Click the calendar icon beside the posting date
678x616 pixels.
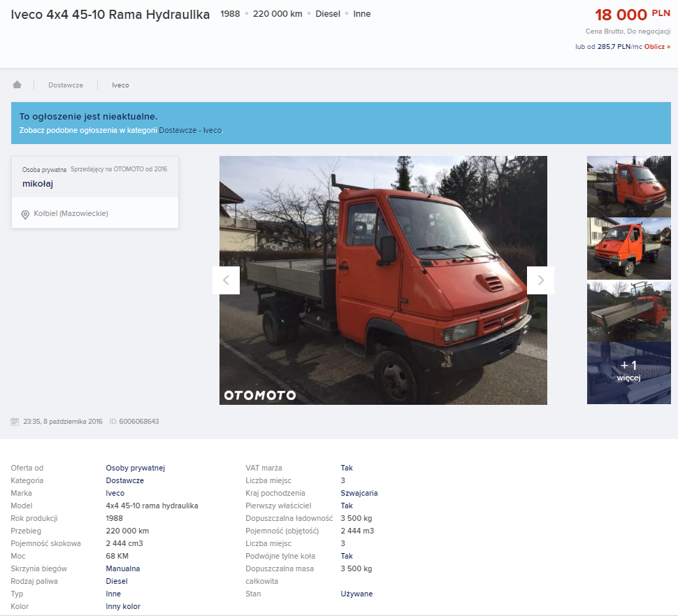pyautogui.click(x=15, y=422)
